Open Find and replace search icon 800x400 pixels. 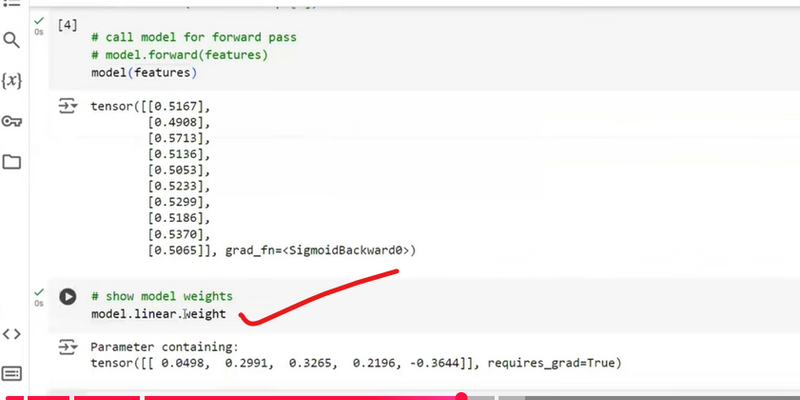point(12,41)
